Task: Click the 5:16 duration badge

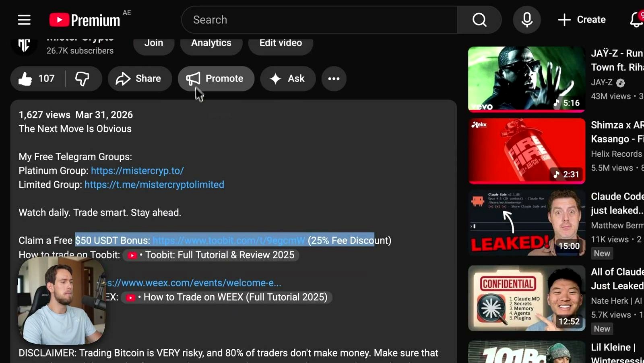Action: 567,103
